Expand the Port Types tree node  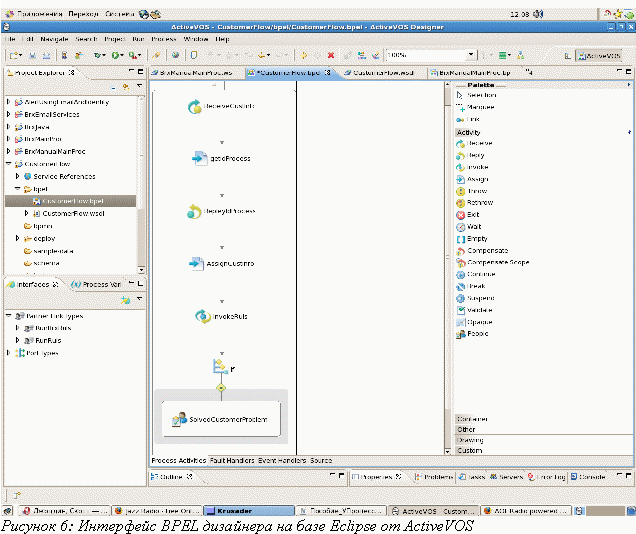click(x=9, y=353)
